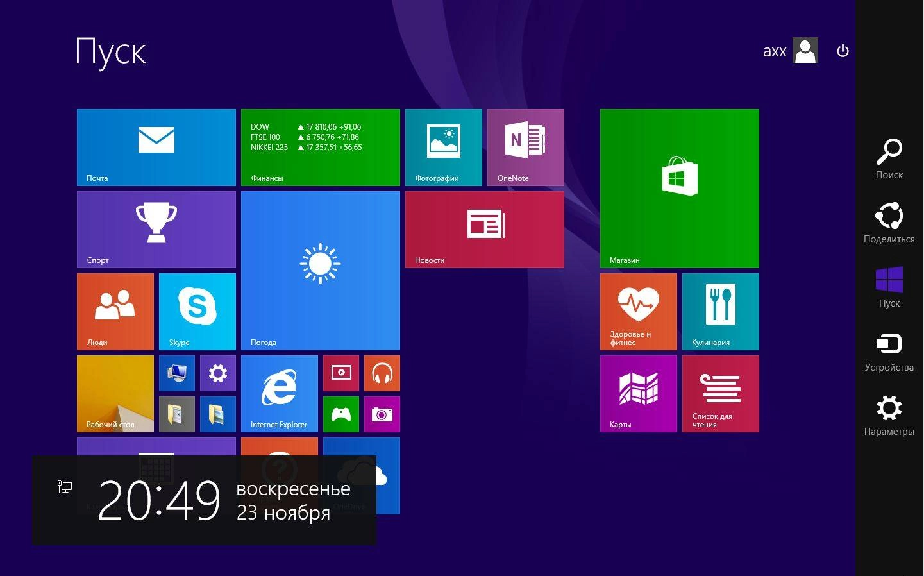Open the Здоровье и фитнес tile
Image resolution: width=924 pixels, height=576 pixels.
point(639,312)
